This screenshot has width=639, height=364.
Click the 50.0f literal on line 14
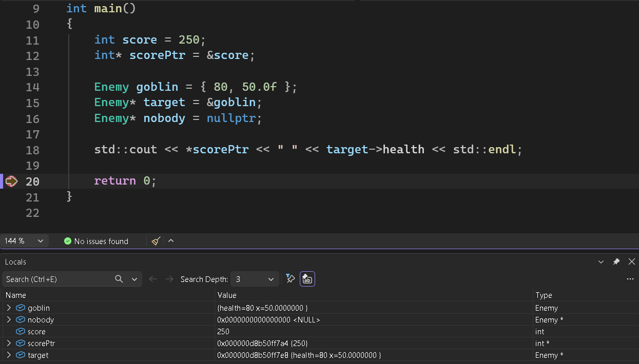pos(259,87)
